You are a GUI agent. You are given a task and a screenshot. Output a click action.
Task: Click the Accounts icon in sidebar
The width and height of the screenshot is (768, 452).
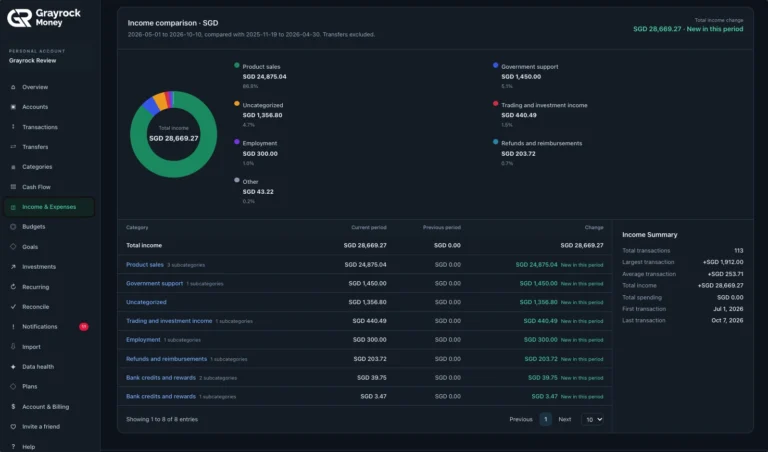(x=13, y=107)
